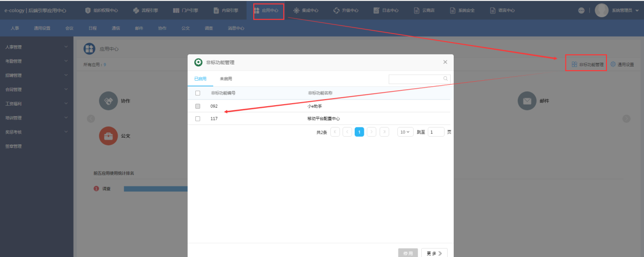Image resolution: width=644 pixels, height=257 pixels.
Task: Go to the previous page of results
Action: click(x=347, y=132)
